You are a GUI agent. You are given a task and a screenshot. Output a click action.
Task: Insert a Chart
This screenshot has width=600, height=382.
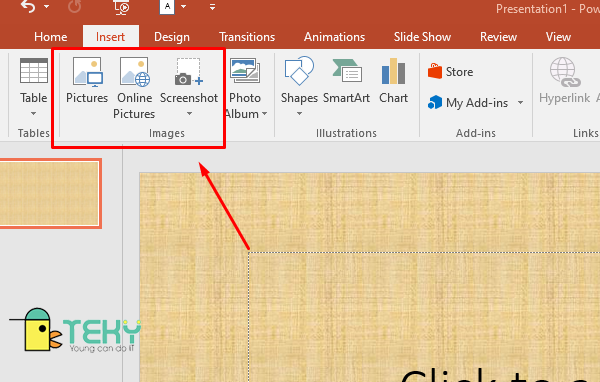click(x=393, y=81)
